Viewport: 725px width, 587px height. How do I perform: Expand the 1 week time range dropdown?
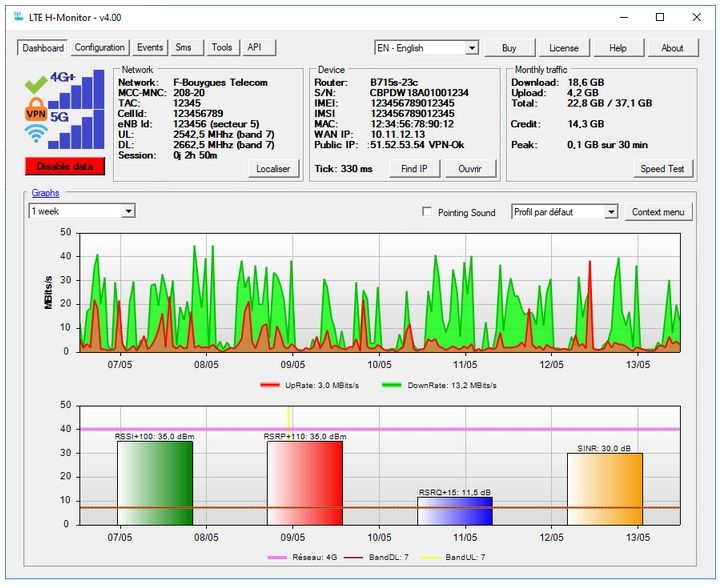coord(82,211)
